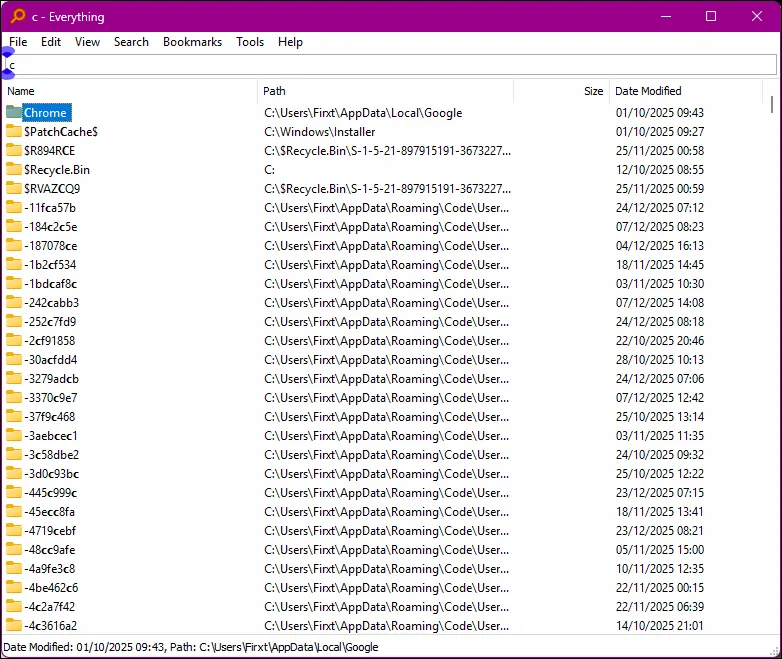This screenshot has width=782, height=659.
Task: Click the -3d0c93bc folder icon
Action: click(14, 472)
